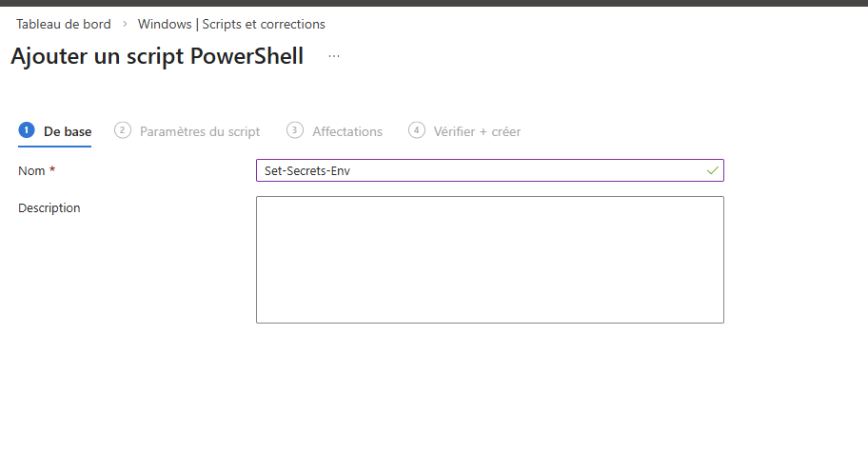Go to the Affectations tab

[347, 131]
